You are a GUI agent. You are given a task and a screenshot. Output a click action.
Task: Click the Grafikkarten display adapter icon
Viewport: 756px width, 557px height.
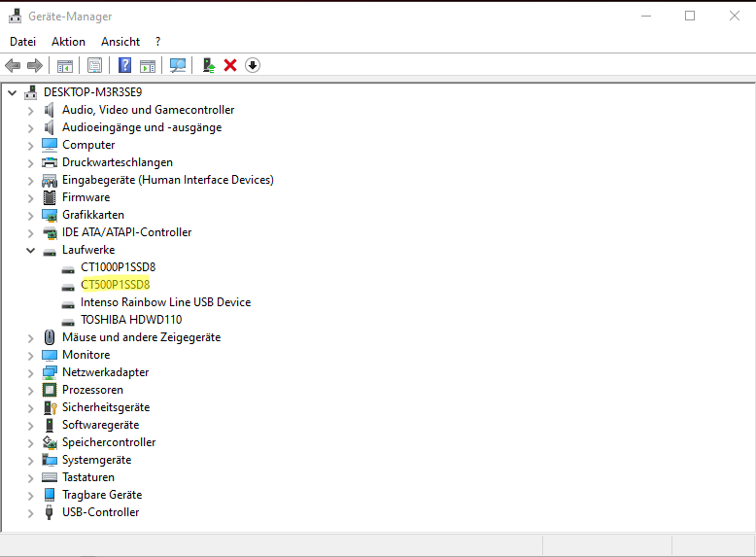[x=50, y=215]
